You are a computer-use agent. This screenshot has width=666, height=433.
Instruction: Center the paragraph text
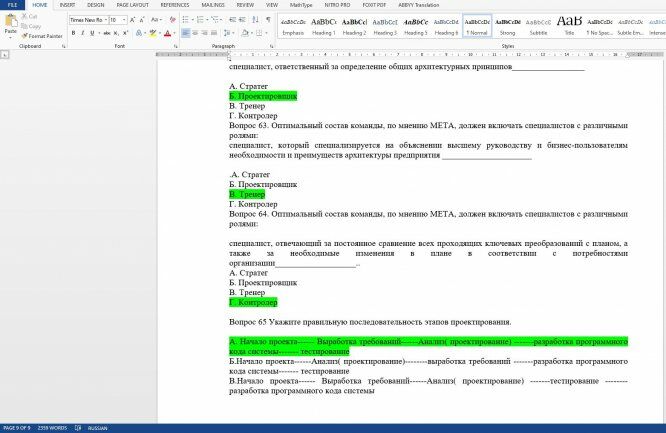195,33
